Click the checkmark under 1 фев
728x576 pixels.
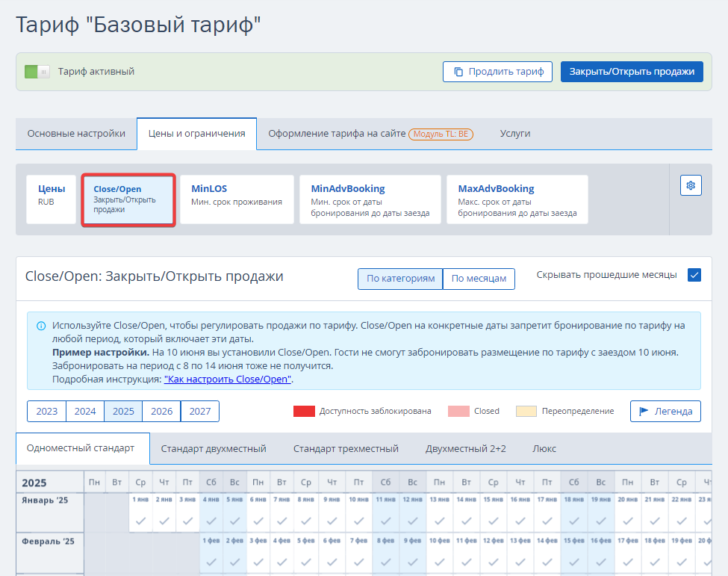[211, 563]
